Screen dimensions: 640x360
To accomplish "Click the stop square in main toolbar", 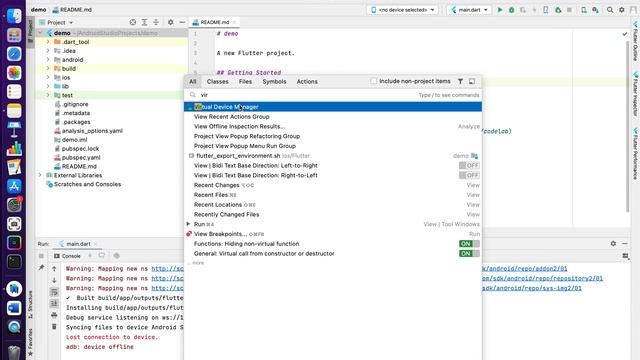I will [569, 10].
